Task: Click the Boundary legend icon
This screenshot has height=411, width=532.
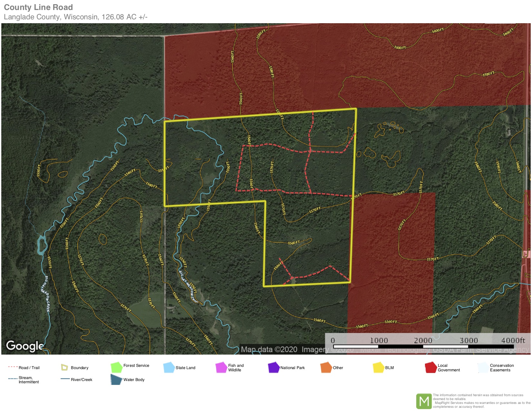Action: (64, 367)
